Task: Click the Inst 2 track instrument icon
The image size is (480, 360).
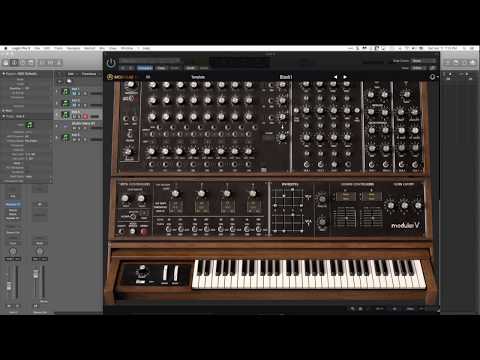Action: (x=66, y=103)
